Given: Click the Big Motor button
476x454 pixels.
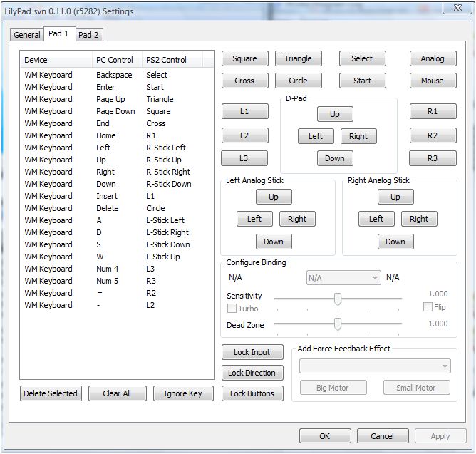Looking at the screenshot, I should [333, 388].
